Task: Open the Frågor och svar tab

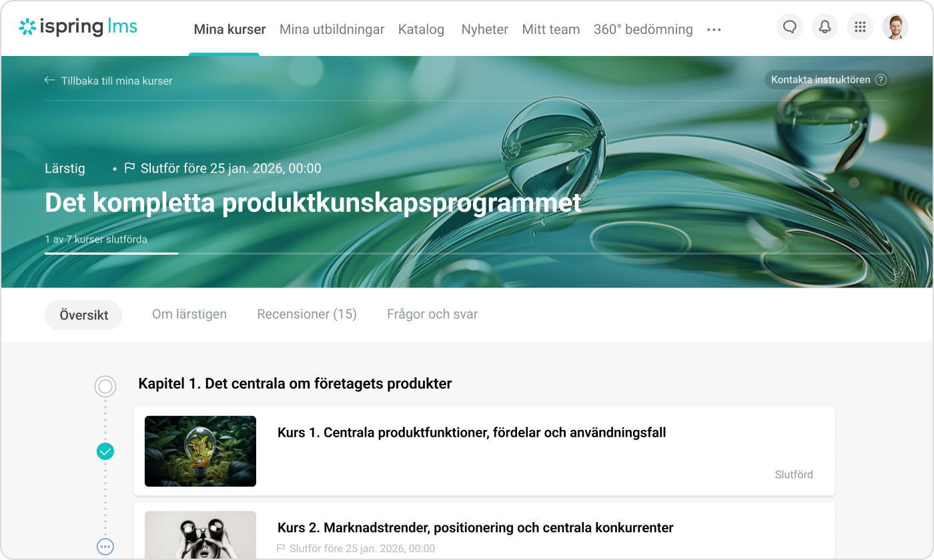Action: (x=432, y=314)
